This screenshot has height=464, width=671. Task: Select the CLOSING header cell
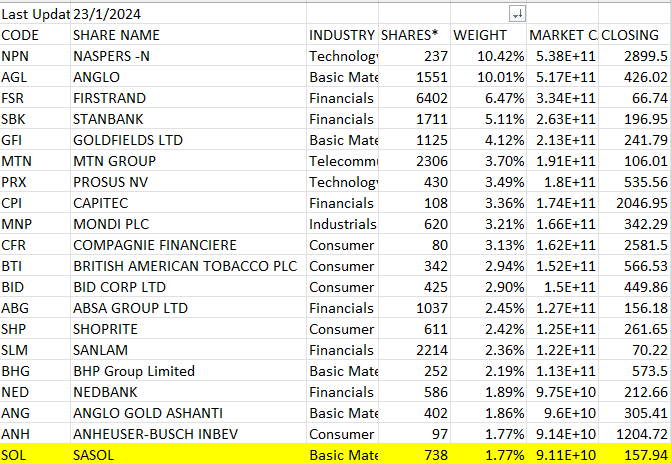tap(635, 35)
